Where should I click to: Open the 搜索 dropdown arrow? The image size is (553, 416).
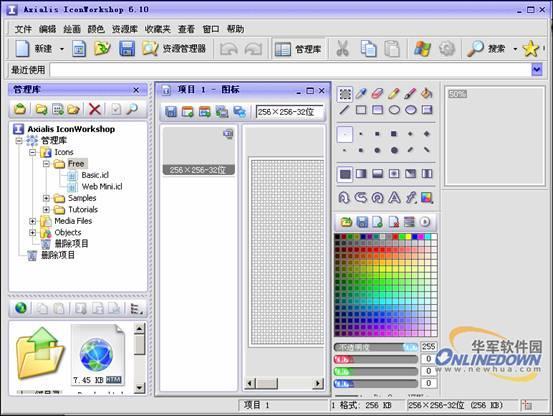click(515, 49)
